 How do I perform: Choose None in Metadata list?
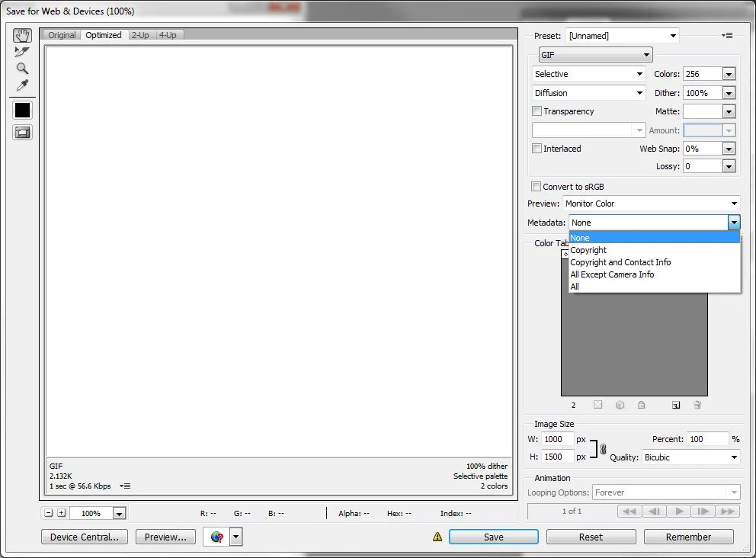(x=655, y=238)
